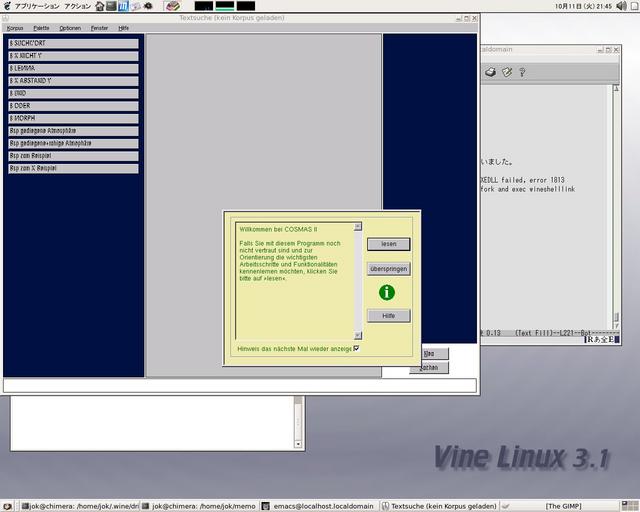640x512 pixels.
Task: Switch to The GIMP in taskbar
Action: pyautogui.click(x=566, y=506)
